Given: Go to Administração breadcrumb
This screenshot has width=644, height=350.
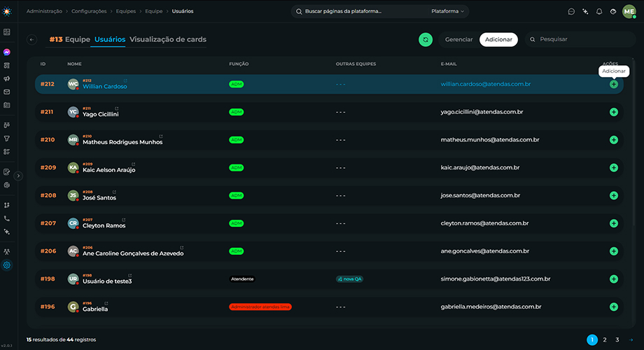Looking at the screenshot, I should (x=44, y=11).
